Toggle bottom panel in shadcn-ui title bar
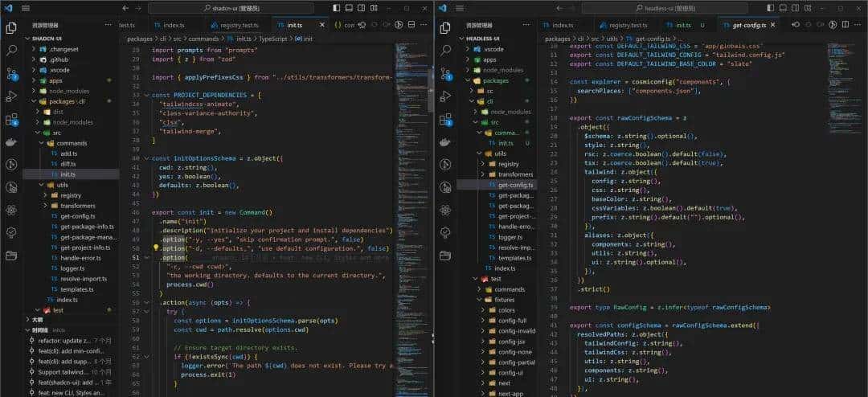This screenshot has width=868, height=397. click(x=349, y=8)
